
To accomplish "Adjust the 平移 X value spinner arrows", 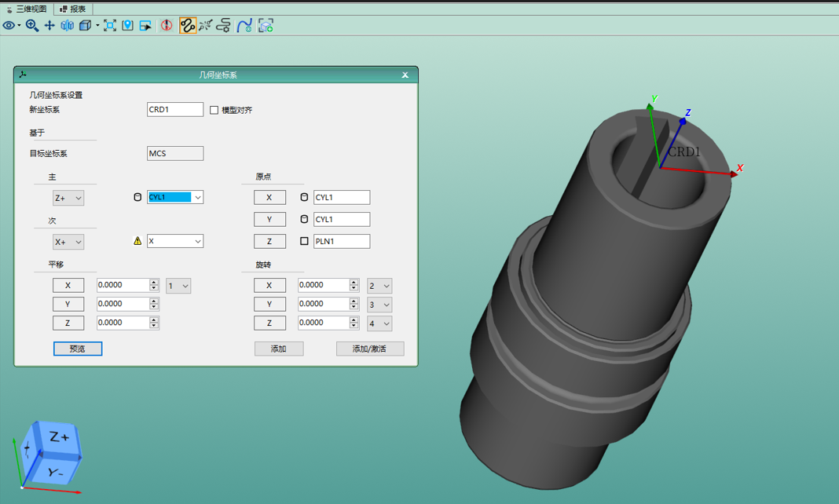I will coord(154,285).
